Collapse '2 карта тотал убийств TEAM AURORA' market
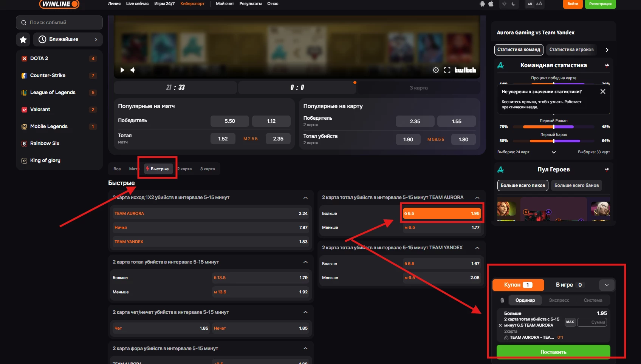 (x=477, y=197)
